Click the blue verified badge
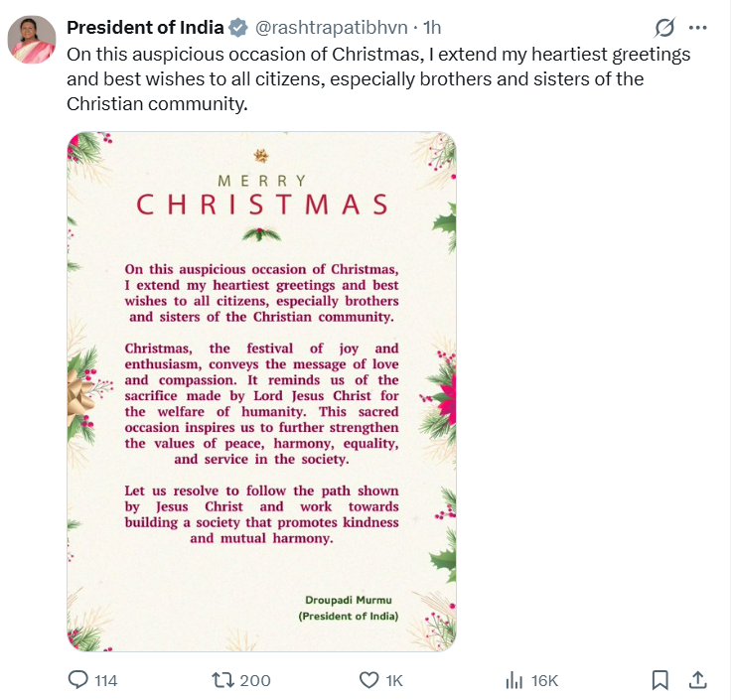Image resolution: width=733 pixels, height=700 pixels. (x=238, y=27)
